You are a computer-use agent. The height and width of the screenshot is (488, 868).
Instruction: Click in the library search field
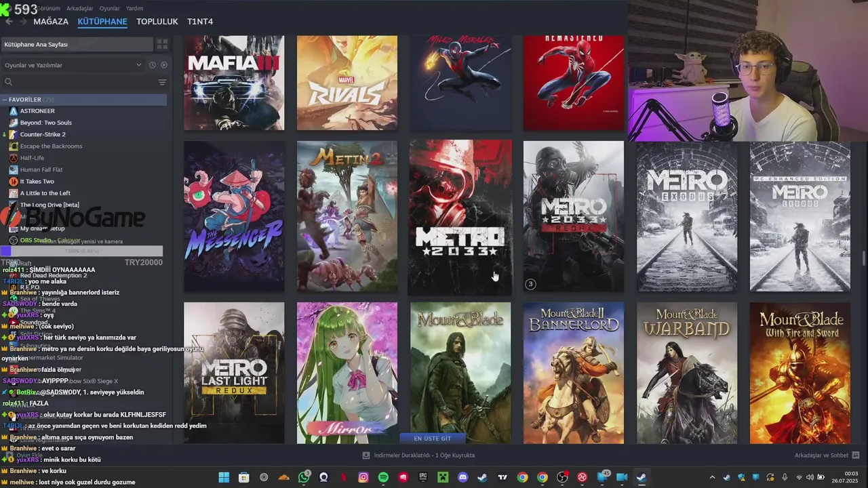pyautogui.click(x=85, y=82)
